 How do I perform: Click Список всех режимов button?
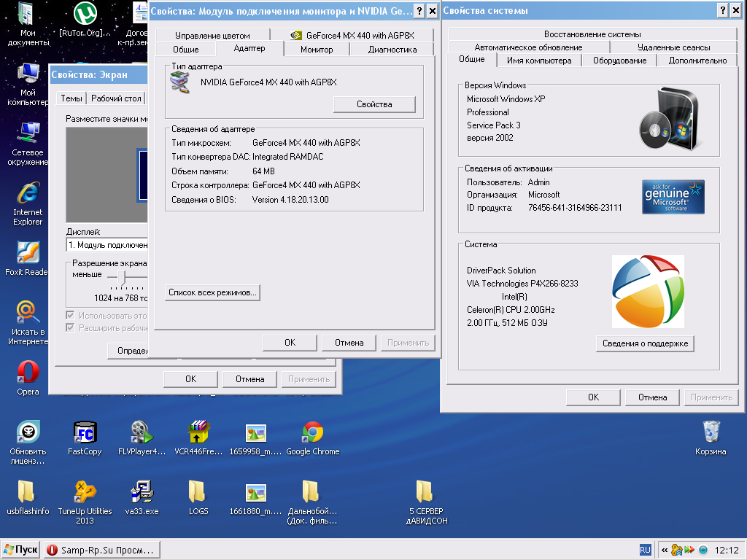(212, 292)
